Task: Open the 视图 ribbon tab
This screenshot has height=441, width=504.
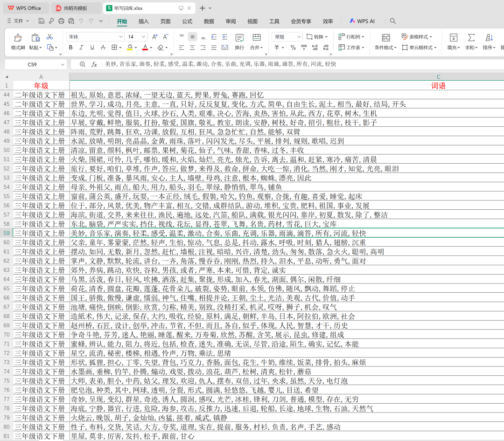Action: (252, 21)
